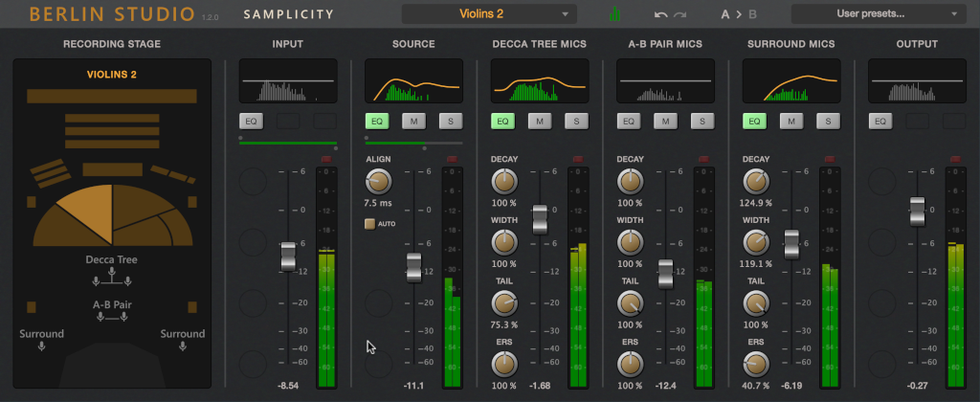The height and width of the screenshot is (402, 980).
Task: Click the Surround Mics DECAY knob
Action: (756, 181)
